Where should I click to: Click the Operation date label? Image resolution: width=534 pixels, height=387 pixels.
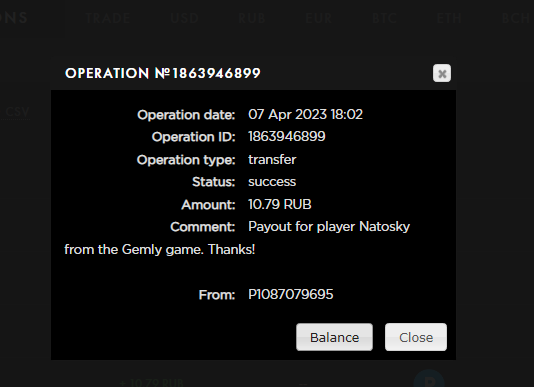pyautogui.click(x=186, y=115)
